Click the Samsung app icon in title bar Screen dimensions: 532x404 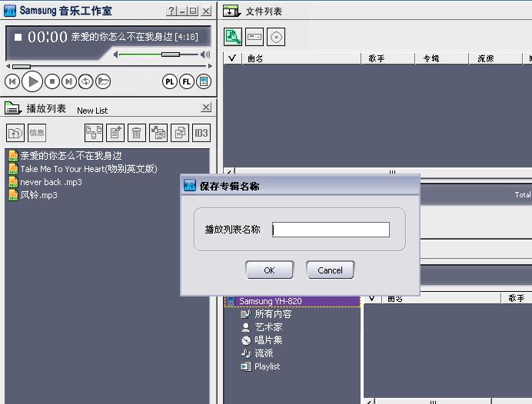pyautogui.click(x=10, y=11)
